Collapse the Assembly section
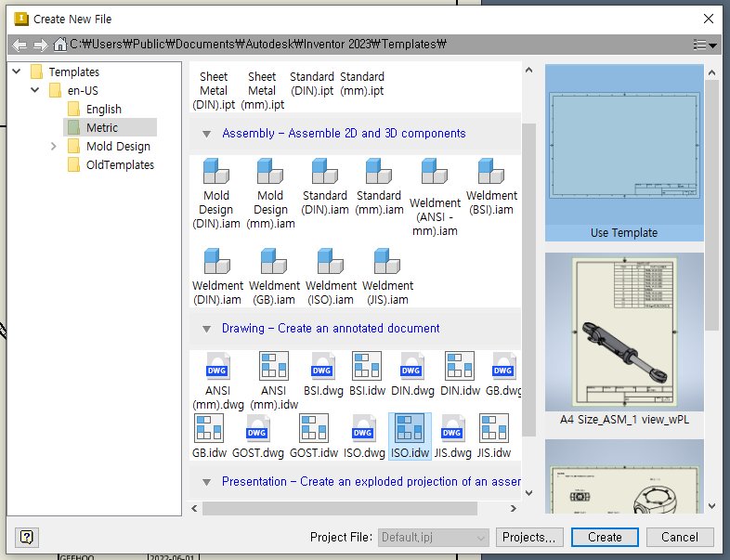Image resolution: width=730 pixels, height=560 pixels. click(207, 134)
